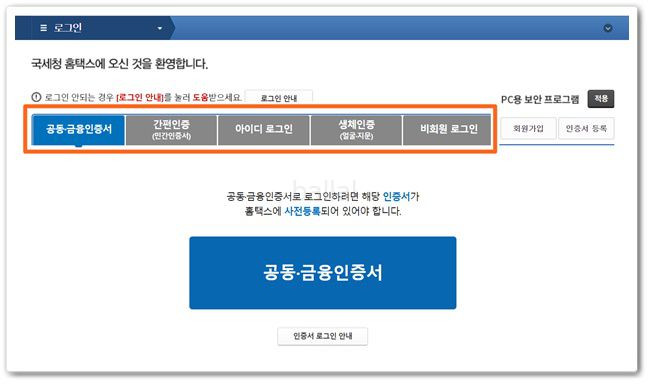The image size is (650, 384).
Task: Click the info icon before 로그인 안되는 경우
Action: [36, 97]
